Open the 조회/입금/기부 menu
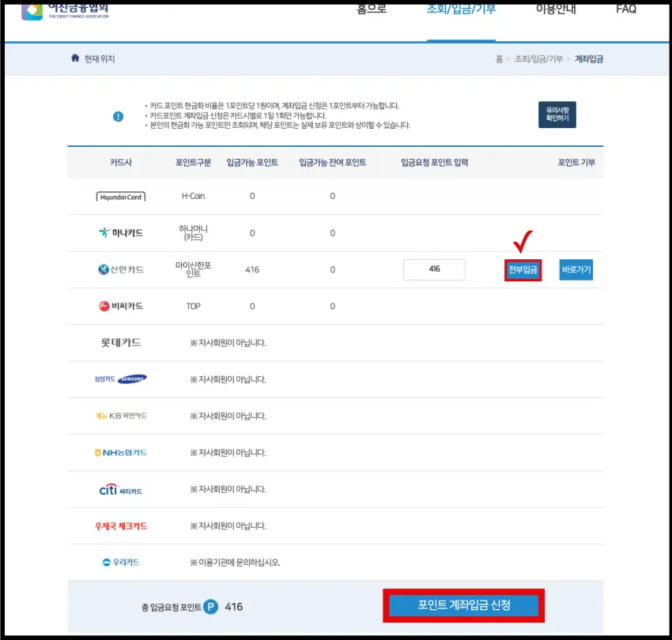The height and width of the screenshot is (640, 672). (x=461, y=7)
